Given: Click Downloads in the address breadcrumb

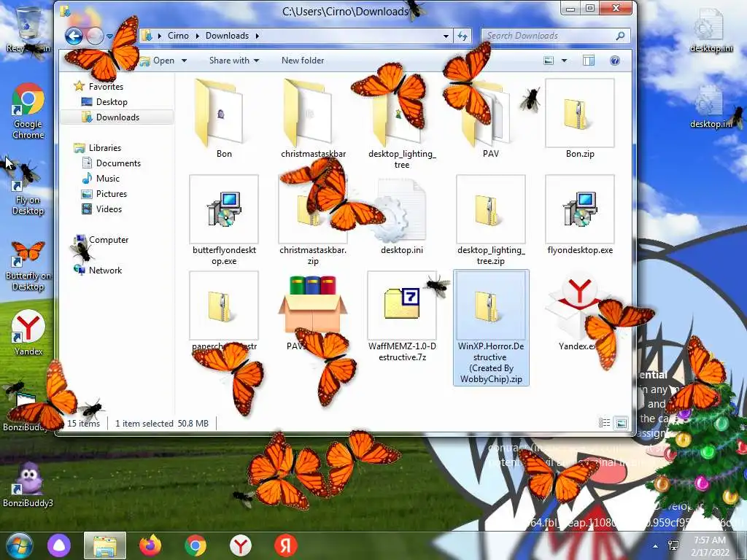Looking at the screenshot, I should (x=228, y=36).
